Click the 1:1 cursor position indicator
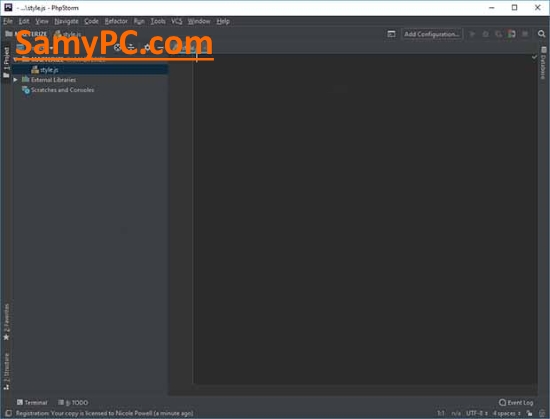The height and width of the screenshot is (419, 550). (x=441, y=413)
